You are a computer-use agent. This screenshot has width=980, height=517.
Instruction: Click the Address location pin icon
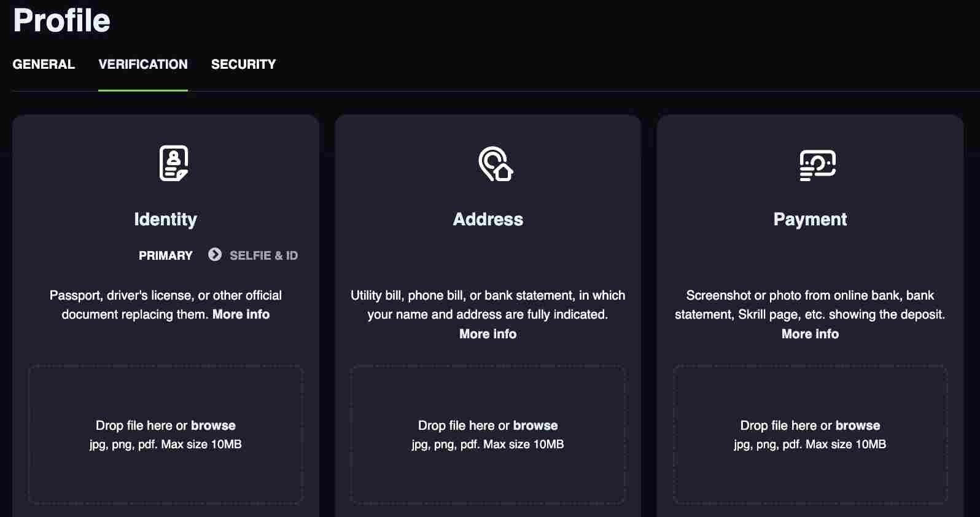click(496, 164)
